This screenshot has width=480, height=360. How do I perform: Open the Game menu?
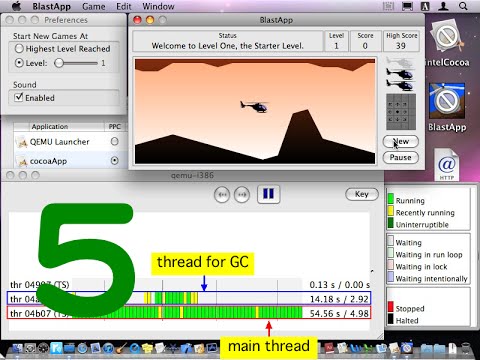[x=93, y=6]
